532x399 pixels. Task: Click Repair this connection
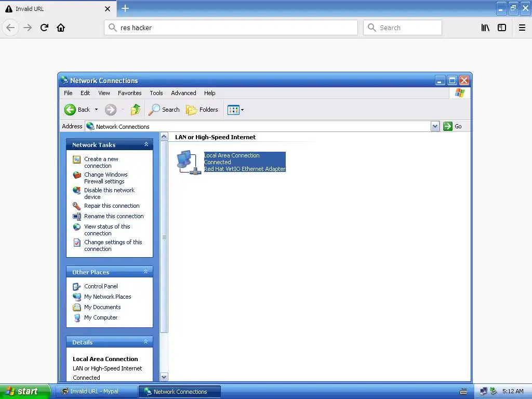pyautogui.click(x=112, y=206)
